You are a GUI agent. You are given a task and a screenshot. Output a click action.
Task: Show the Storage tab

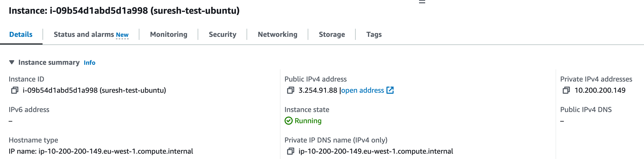point(332,34)
